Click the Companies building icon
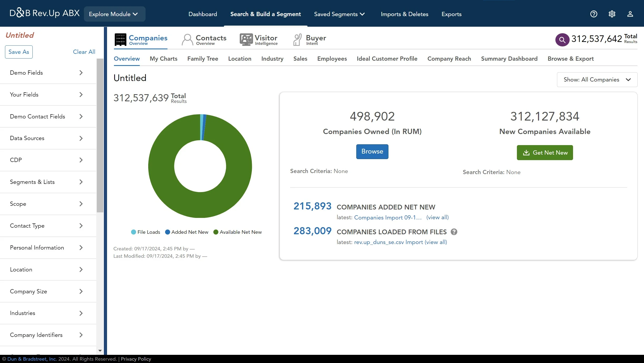Screen dimensions: 644x363 click(x=121, y=40)
